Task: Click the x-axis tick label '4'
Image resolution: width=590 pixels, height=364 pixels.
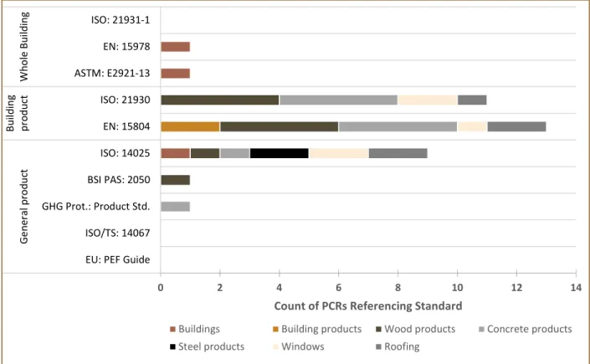Action: [280, 288]
